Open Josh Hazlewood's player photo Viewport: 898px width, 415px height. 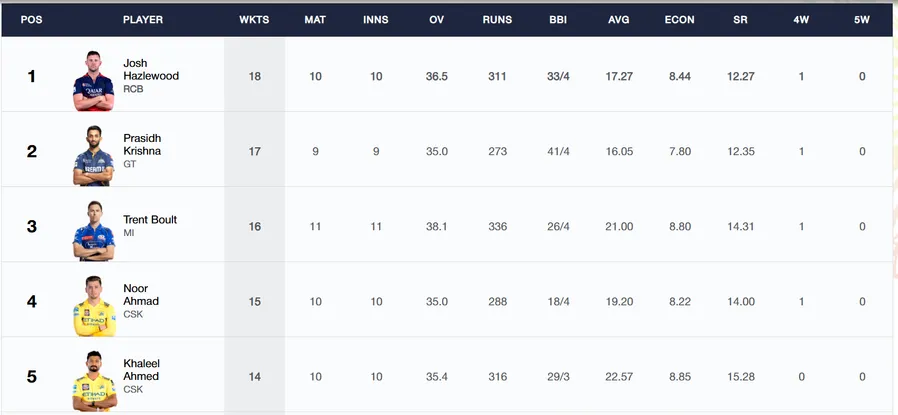coord(93,81)
